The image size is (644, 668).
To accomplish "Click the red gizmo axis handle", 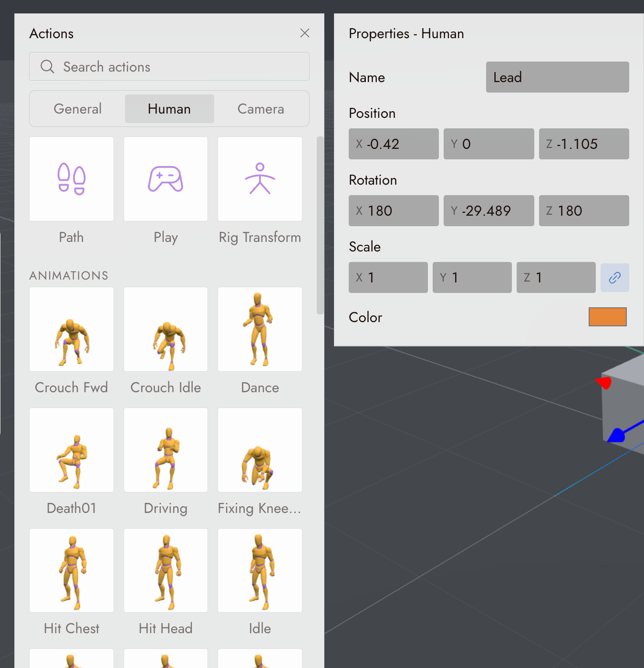I will tap(604, 383).
